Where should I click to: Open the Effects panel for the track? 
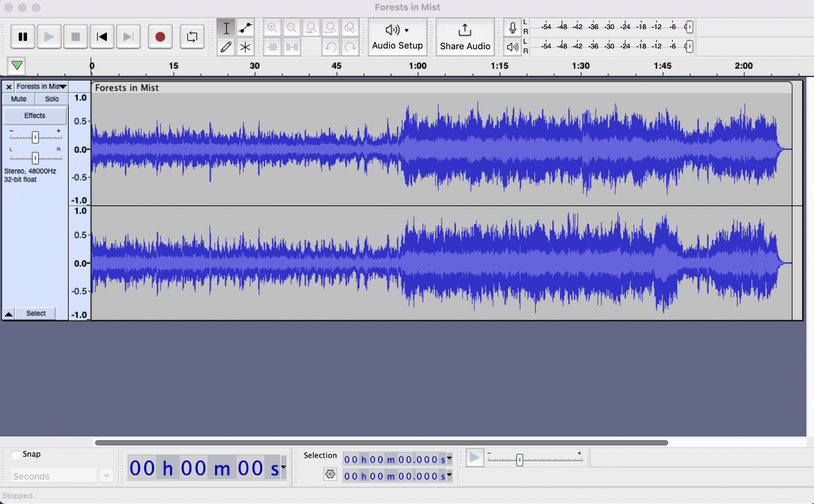(x=35, y=115)
